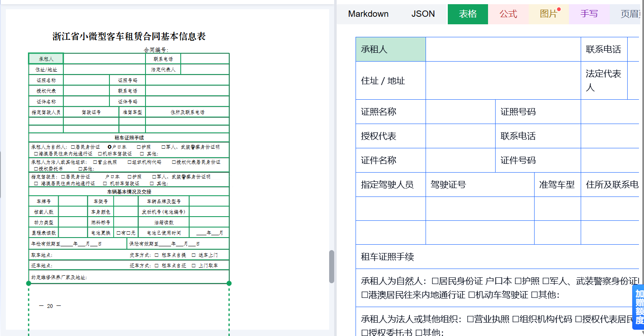Click 法定代表人 cell in document preview
This screenshot has height=336, width=644.
point(163,70)
